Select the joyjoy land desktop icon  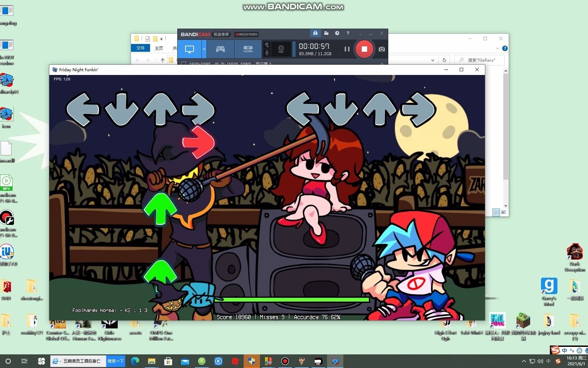click(x=549, y=324)
